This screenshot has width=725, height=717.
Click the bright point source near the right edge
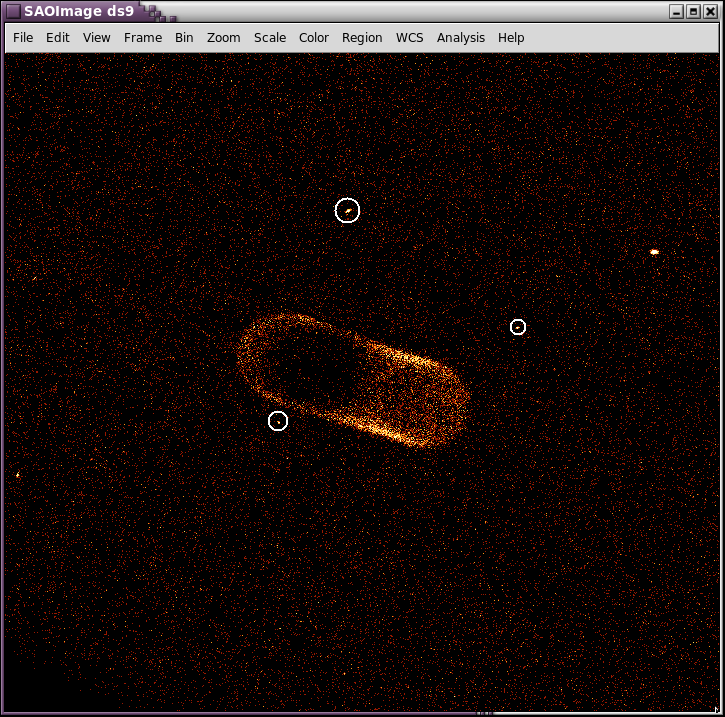(654, 252)
